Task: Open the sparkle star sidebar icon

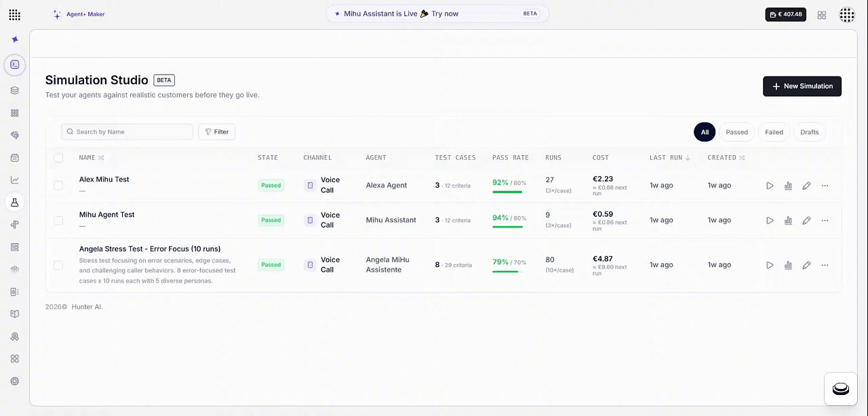Action: point(15,39)
